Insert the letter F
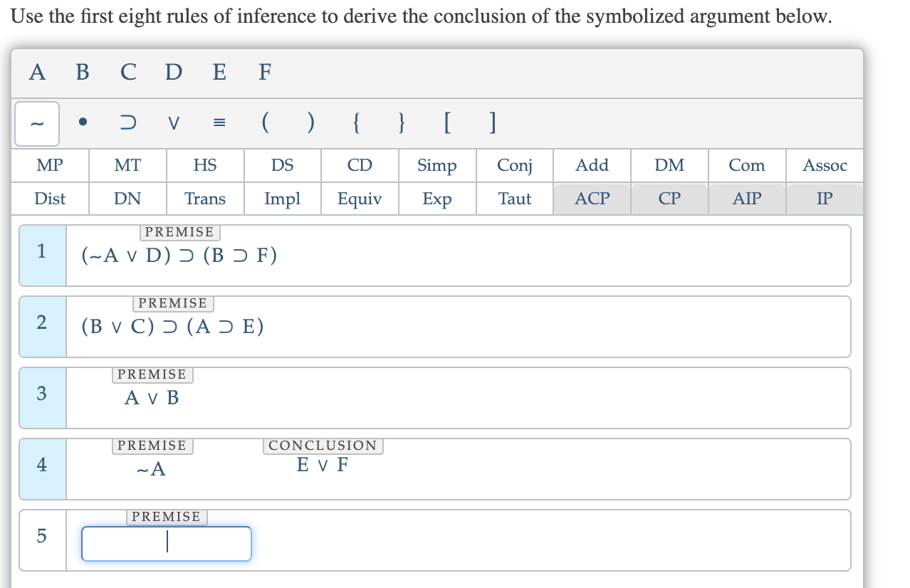 coord(264,72)
